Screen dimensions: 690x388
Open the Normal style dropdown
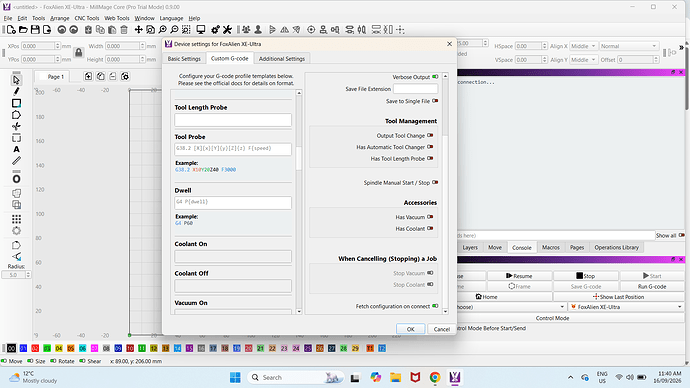click(x=628, y=46)
